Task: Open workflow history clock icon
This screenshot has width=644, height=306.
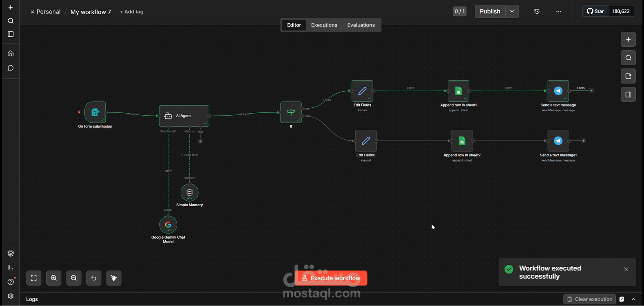Action: click(x=537, y=11)
